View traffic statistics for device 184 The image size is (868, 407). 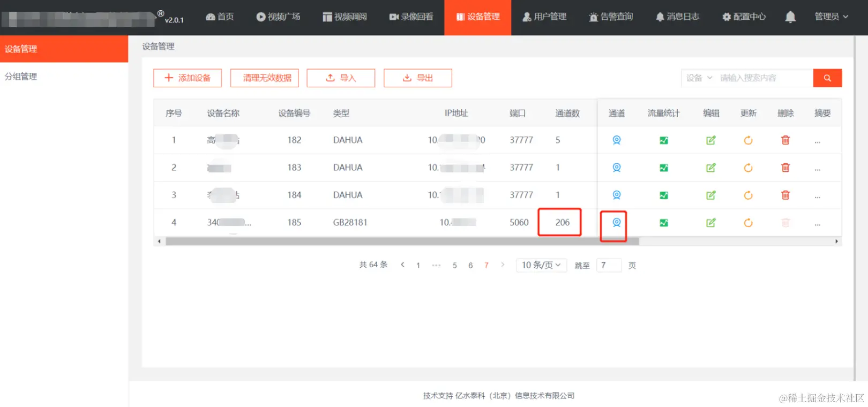point(664,195)
